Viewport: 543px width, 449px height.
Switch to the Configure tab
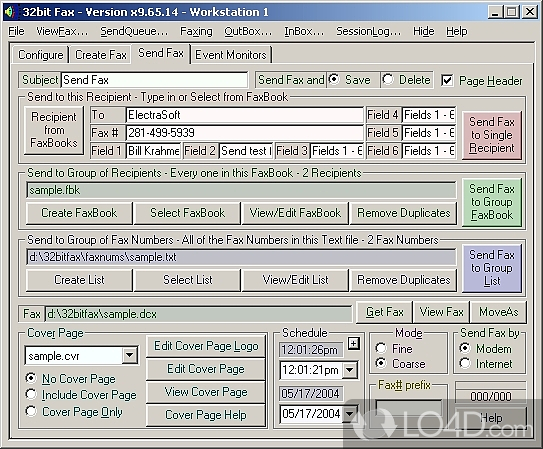point(41,55)
